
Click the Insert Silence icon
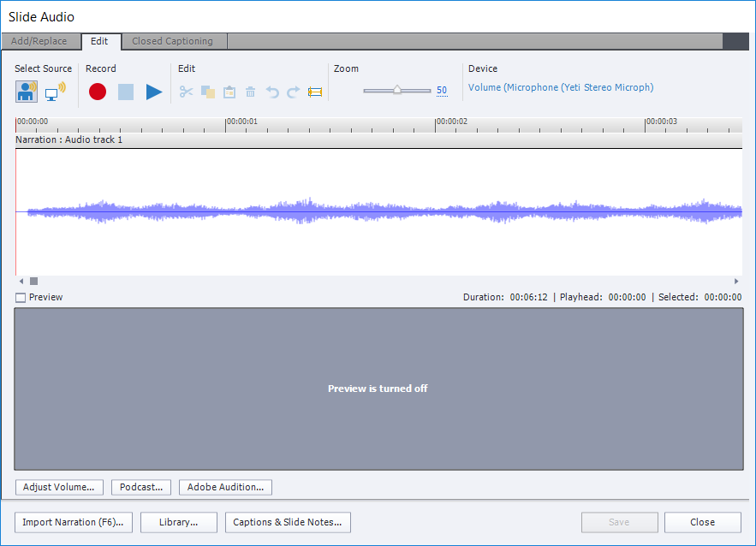point(315,92)
